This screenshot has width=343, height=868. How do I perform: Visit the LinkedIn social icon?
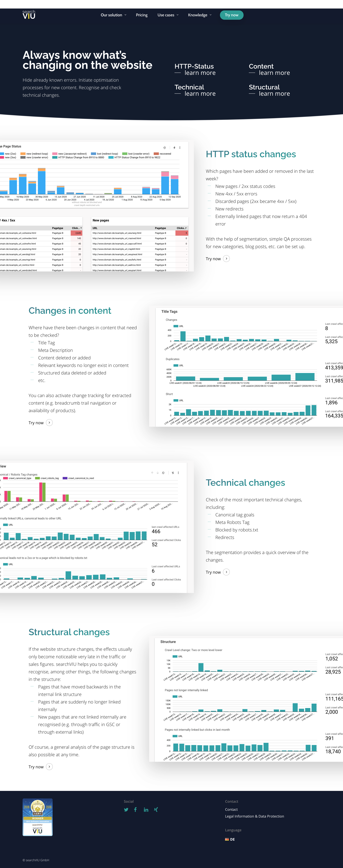click(146, 810)
